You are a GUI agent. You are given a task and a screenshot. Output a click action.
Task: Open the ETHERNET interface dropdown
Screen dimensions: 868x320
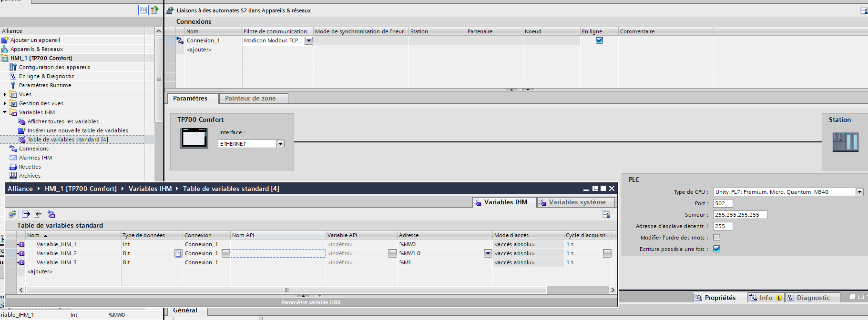(280, 144)
